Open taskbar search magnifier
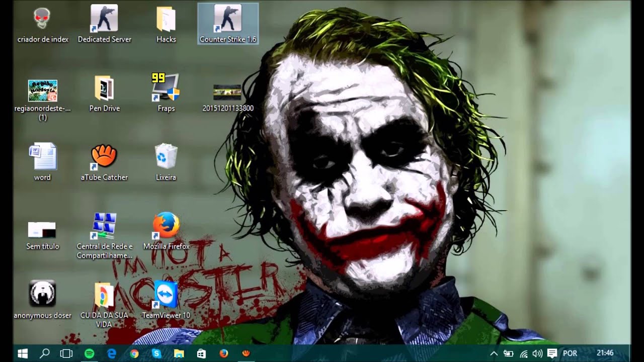Screen dimensions: 644x362 pos(45,353)
